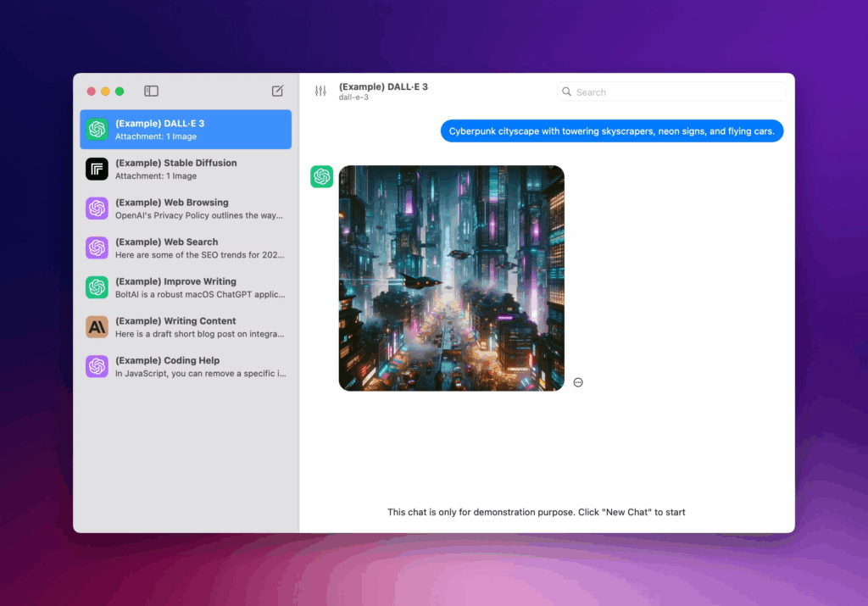
Task: Click the red close window button
Action: (92, 92)
